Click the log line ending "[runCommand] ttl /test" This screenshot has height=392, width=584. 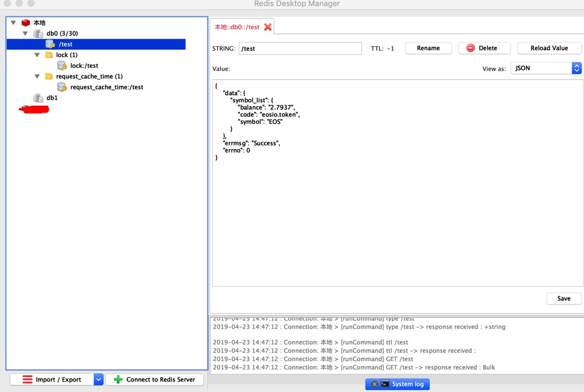tap(310, 342)
